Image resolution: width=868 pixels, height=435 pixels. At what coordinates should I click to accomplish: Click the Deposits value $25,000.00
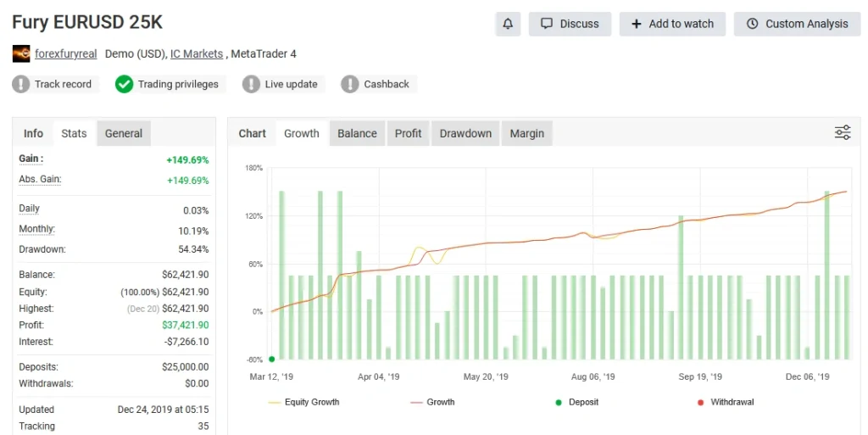pyautogui.click(x=186, y=367)
